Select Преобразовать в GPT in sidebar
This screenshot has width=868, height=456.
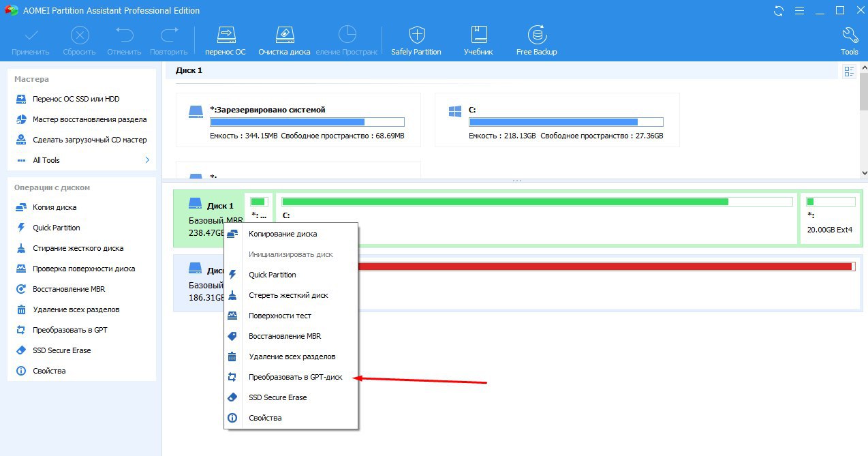[70, 330]
